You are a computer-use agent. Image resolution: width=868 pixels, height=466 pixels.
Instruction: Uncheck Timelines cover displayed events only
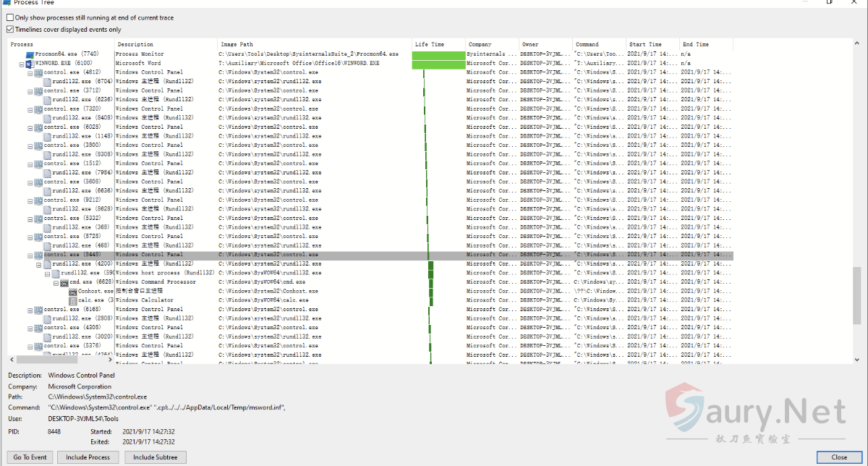(10, 30)
